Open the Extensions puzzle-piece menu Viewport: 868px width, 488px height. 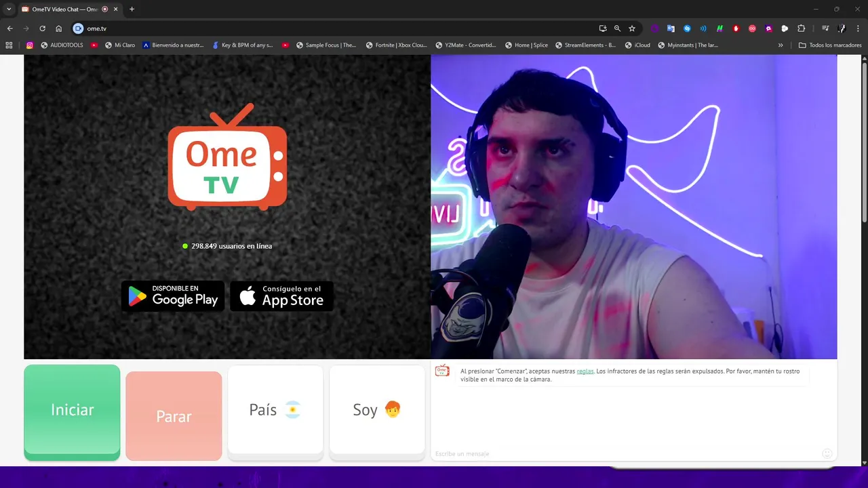pyautogui.click(x=801, y=28)
